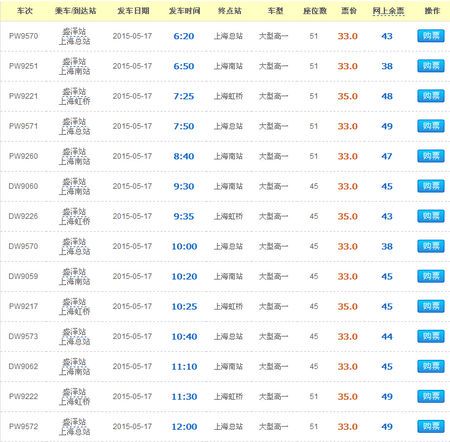Open the 盛泽站 上海南站 station link in PW9251 row
Viewport: 450px width, 442px height.
(75, 66)
